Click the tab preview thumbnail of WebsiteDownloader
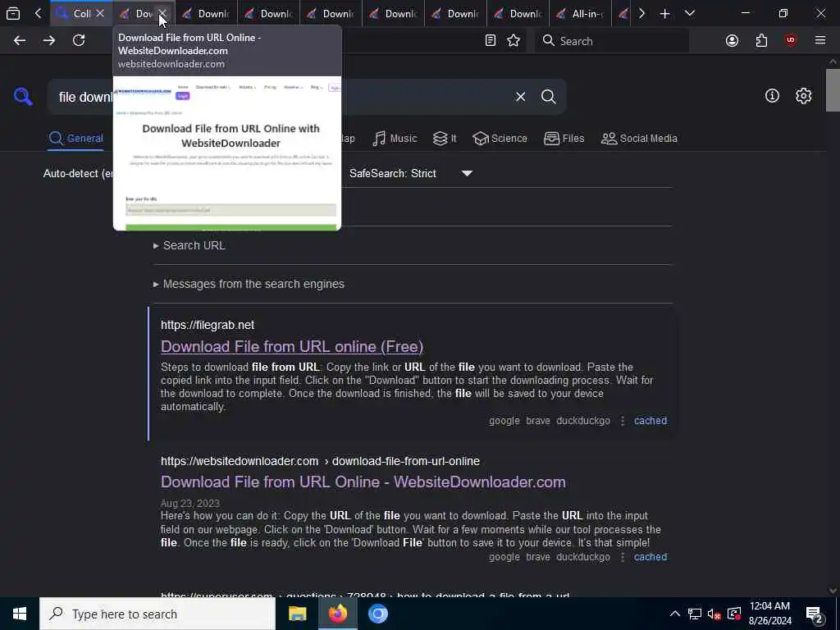The height and width of the screenshot is (630, 840). tap(227, 153)
